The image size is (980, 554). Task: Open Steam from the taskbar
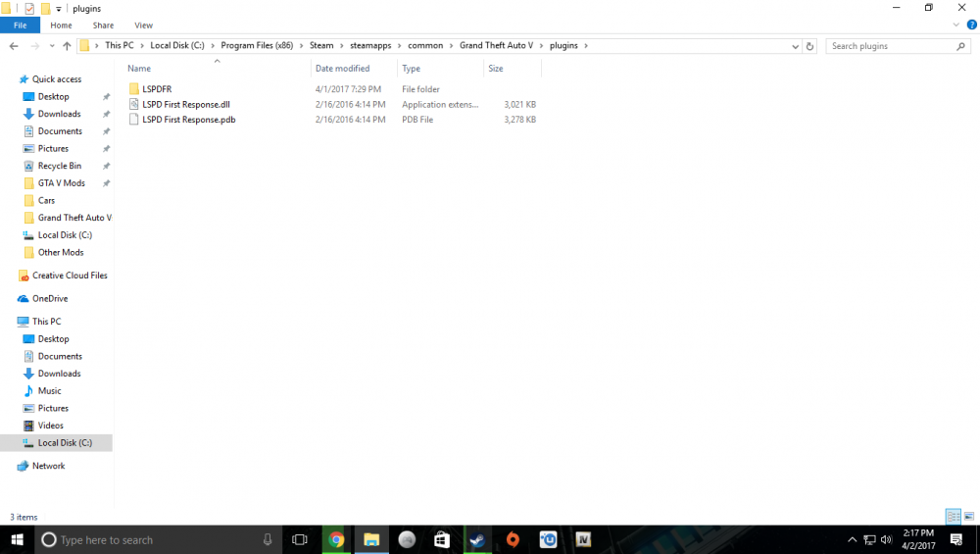pyautogui.click(x=477, y=539)
